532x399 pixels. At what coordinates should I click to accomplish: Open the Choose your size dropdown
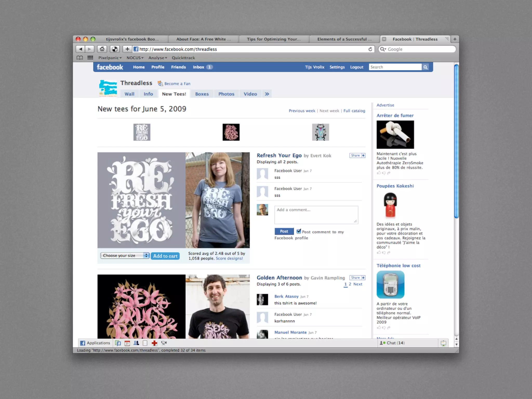point(125,256)
